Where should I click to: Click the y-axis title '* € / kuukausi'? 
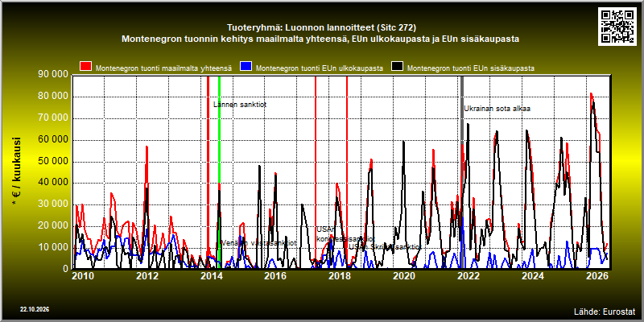click(17, 171)
